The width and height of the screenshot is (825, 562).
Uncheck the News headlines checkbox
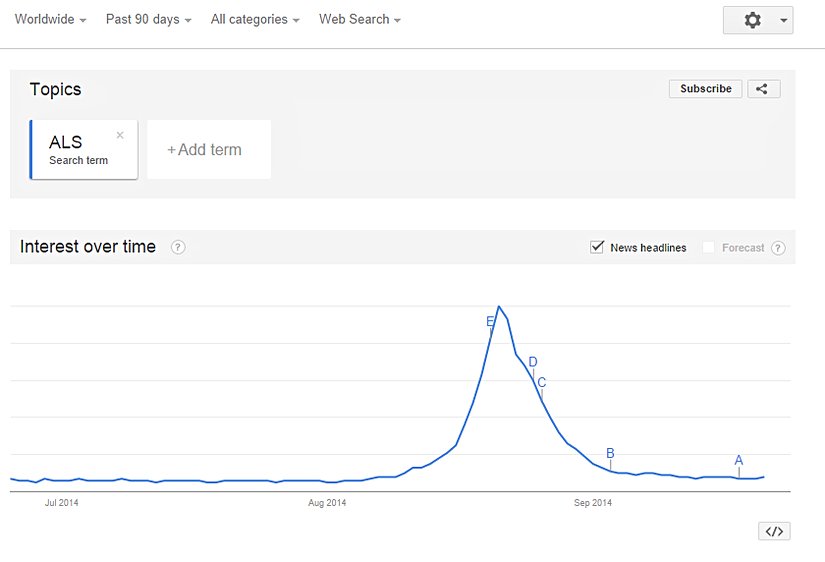(597, 247)
